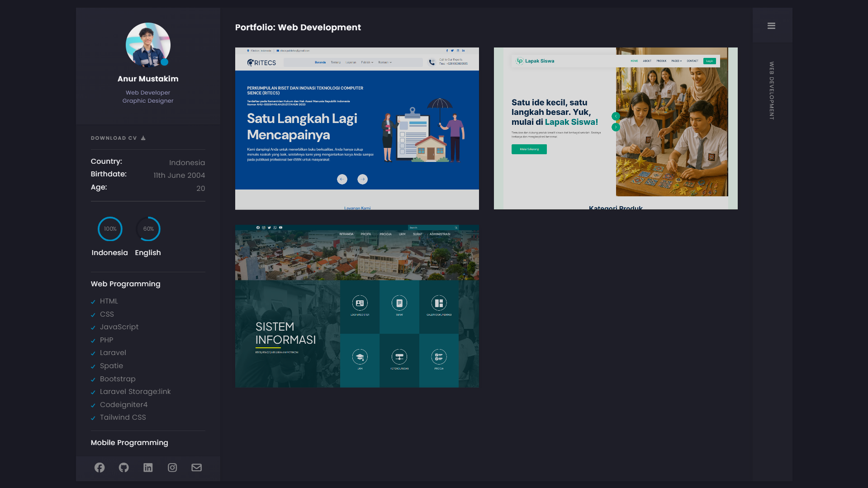Click the phone icon in the RITECS header

tap(431, 62)
